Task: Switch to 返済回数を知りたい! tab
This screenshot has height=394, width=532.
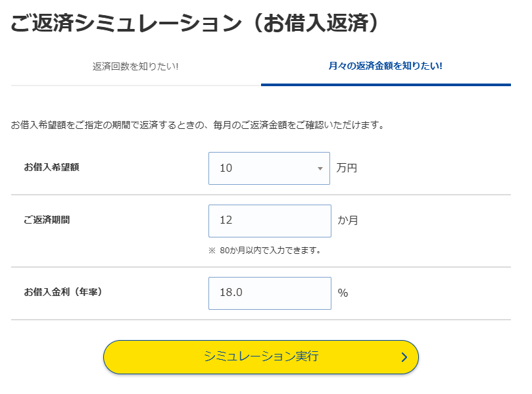Action: [135, 66]
